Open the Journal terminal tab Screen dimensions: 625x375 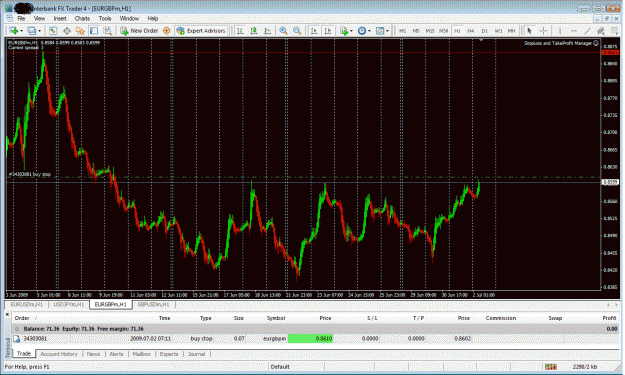click(x=197, y=354)
